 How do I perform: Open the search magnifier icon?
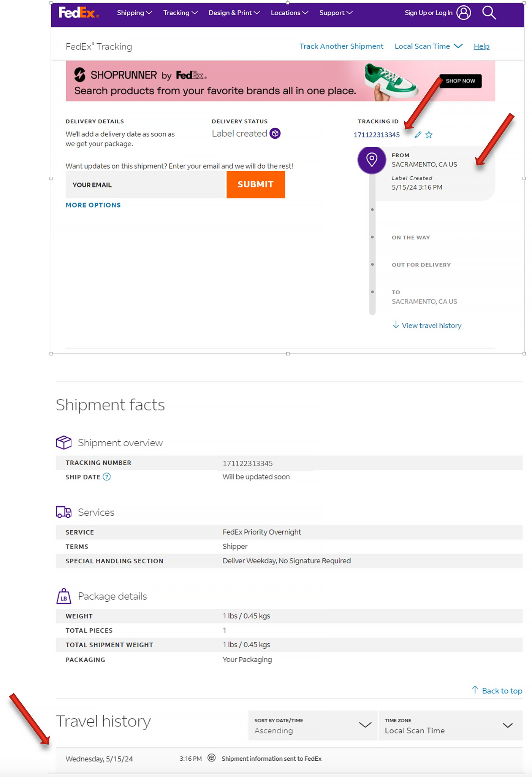coord(489,13)
